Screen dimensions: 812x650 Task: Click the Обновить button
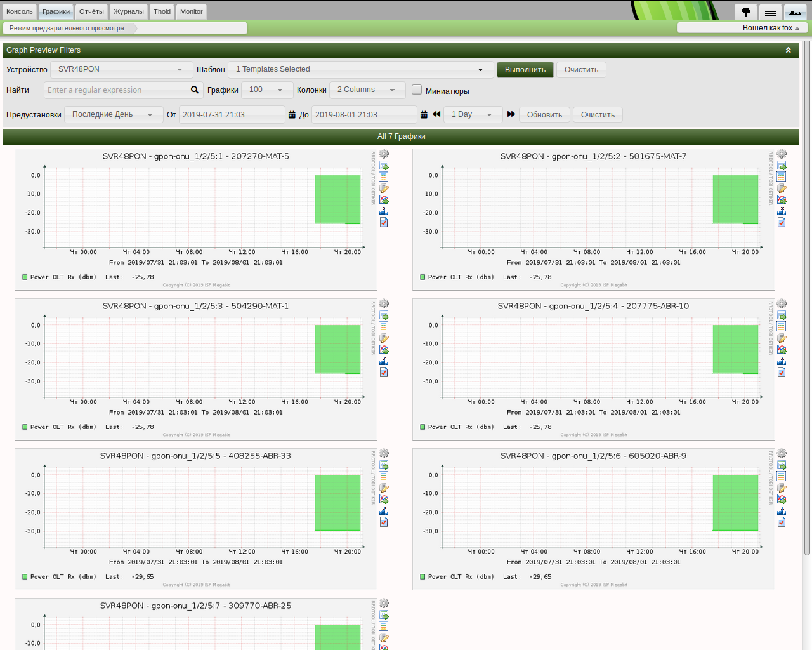coord(545,115)
